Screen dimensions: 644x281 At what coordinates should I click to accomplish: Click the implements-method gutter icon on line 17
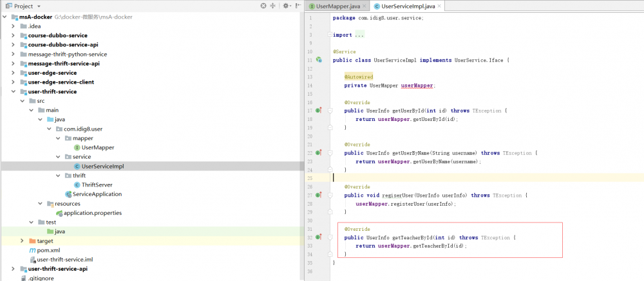[319, 111]
